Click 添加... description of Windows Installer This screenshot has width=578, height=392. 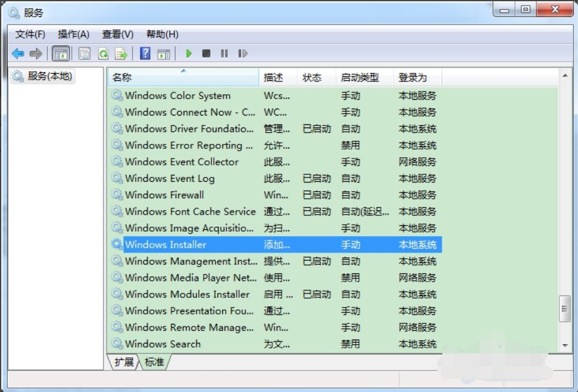pos(277,245)
